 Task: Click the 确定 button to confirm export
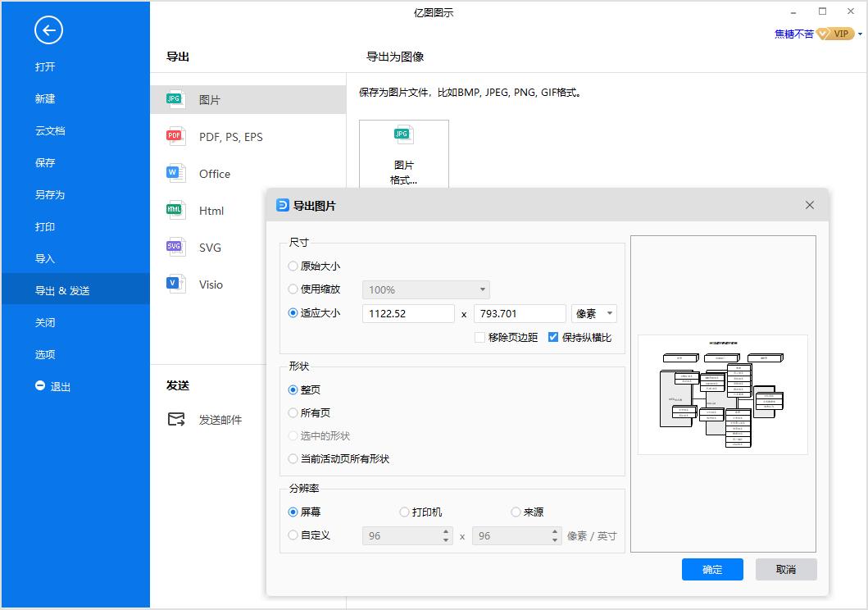pos(711,569)
